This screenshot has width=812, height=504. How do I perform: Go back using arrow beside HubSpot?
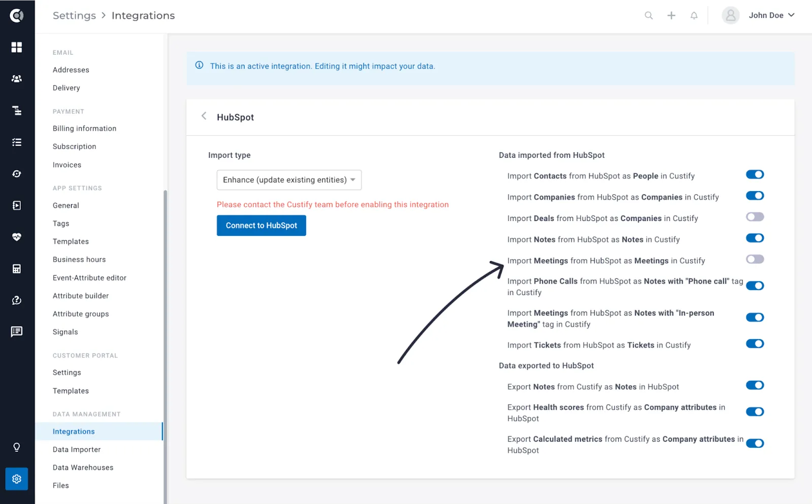pyautogui.click(x=204, y=116)
